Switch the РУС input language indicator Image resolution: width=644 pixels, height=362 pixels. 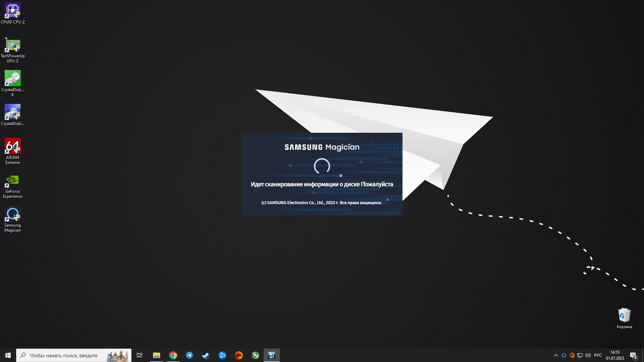(x=598, y=355)
